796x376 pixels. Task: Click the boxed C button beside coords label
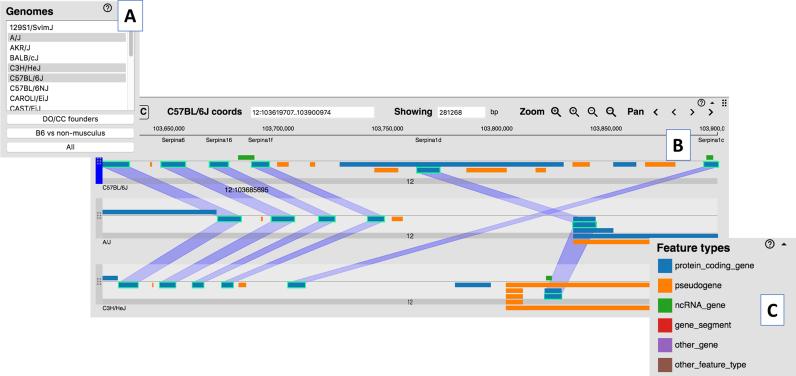coord(143,112)
